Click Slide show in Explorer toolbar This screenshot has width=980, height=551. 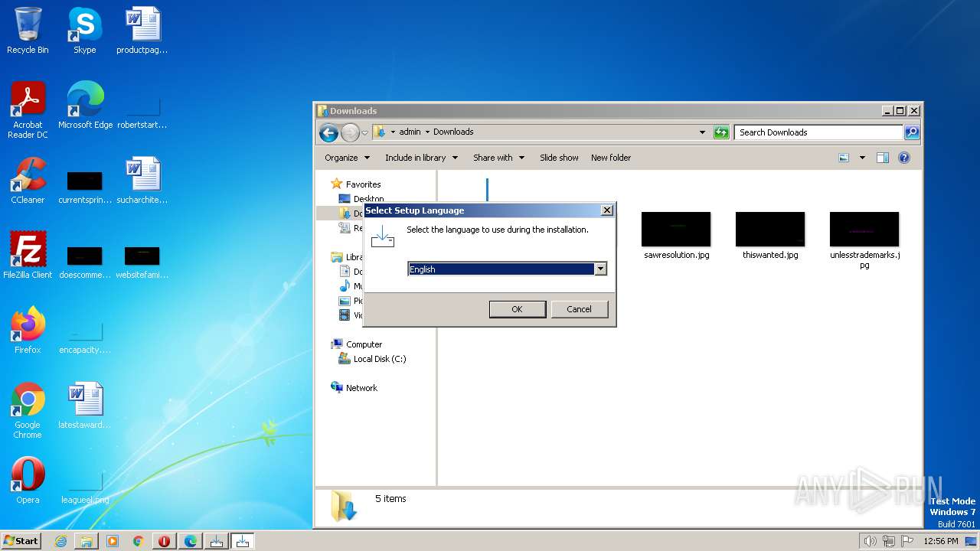click(559, 158)
